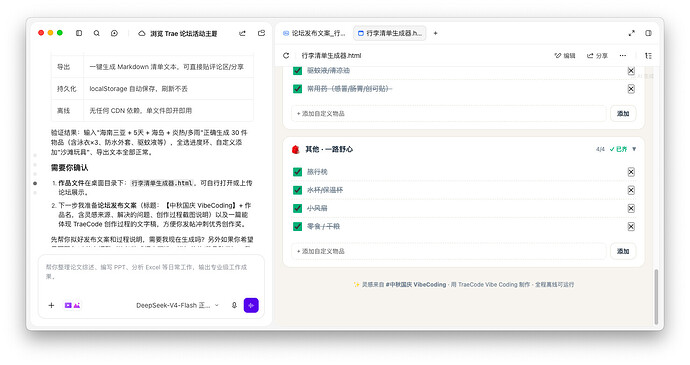Click the dark timeline dot in the chat gutter
The height and width of the screenshot is (365, 690).
(35, 183)
